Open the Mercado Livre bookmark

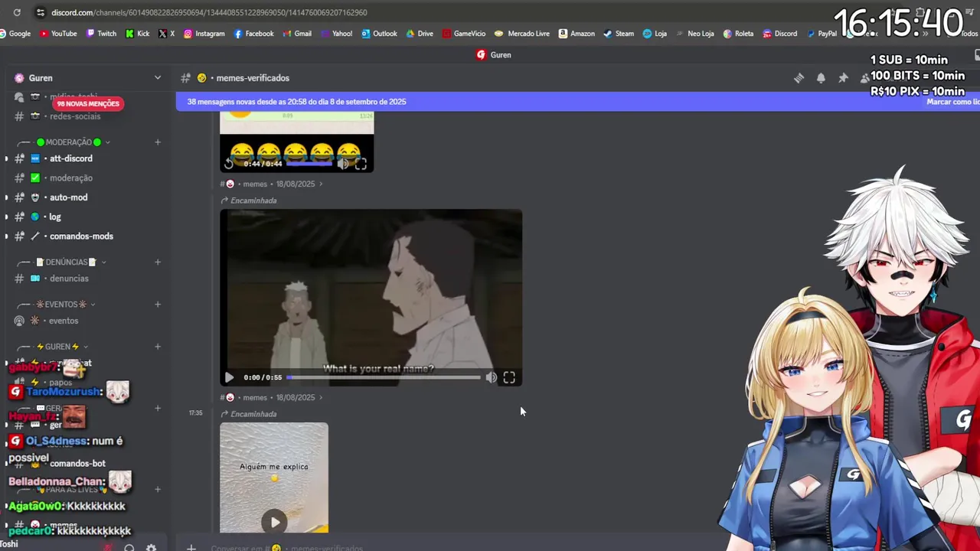522,34
